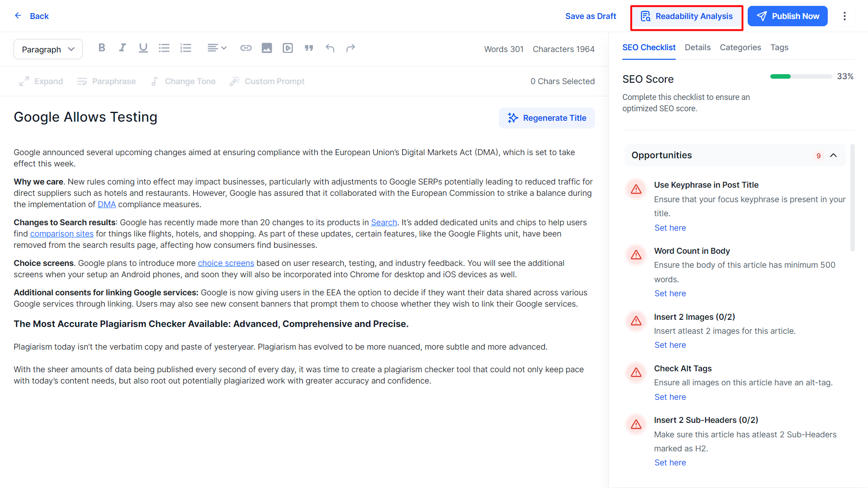Screen dimensions: 868x488
Task: Insert a bulleted list
Action: tap(164, 48)
